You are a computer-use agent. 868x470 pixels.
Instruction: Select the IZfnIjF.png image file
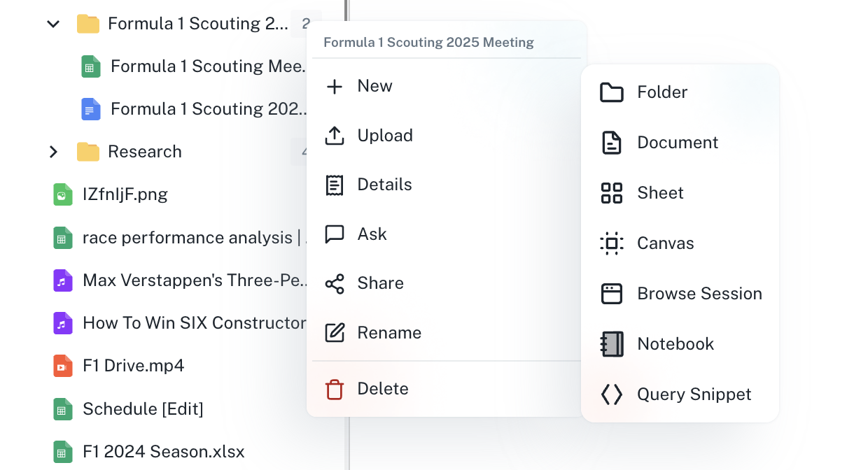pyautogui.click(x=125, y=194)
